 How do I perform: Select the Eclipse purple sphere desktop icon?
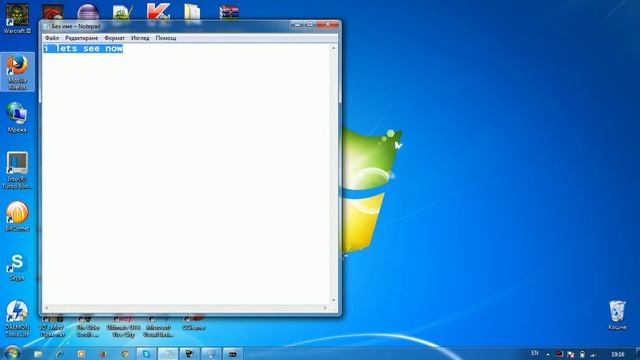coord(88,12)
